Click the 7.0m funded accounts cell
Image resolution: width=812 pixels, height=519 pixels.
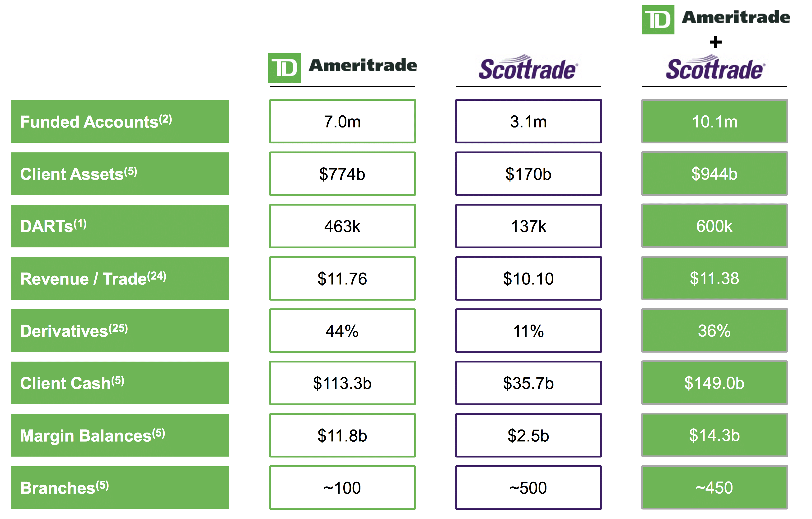342,122
